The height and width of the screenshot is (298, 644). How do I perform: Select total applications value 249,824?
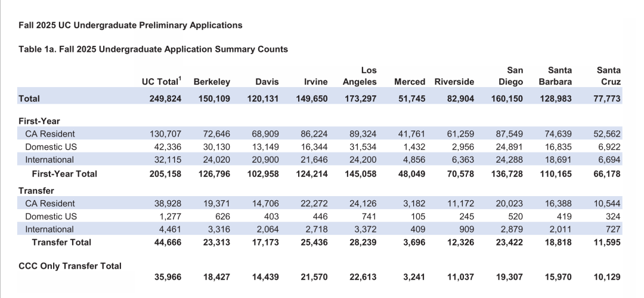(x=165, y=98)
